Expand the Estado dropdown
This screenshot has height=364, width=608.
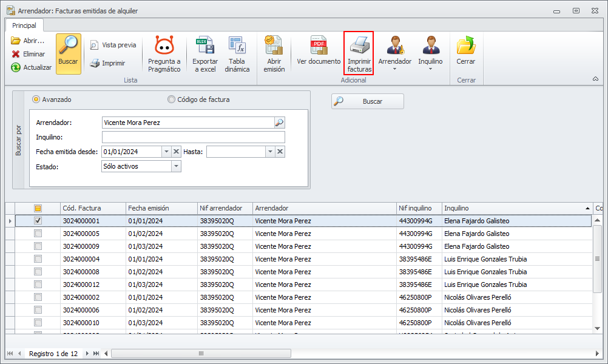pyautogui.click(x=176, y=166)
